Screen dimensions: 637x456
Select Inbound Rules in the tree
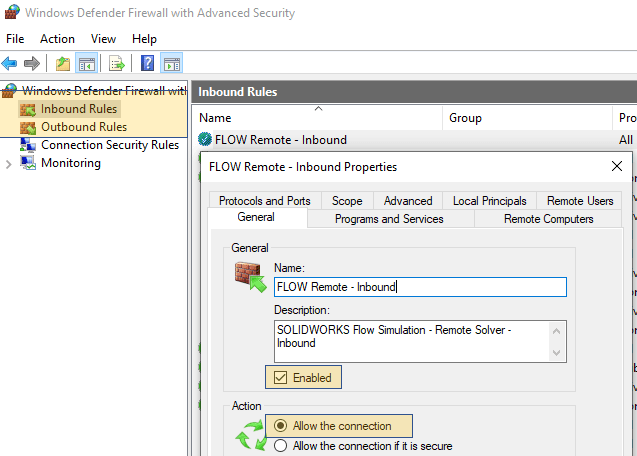tap(79, 109)
